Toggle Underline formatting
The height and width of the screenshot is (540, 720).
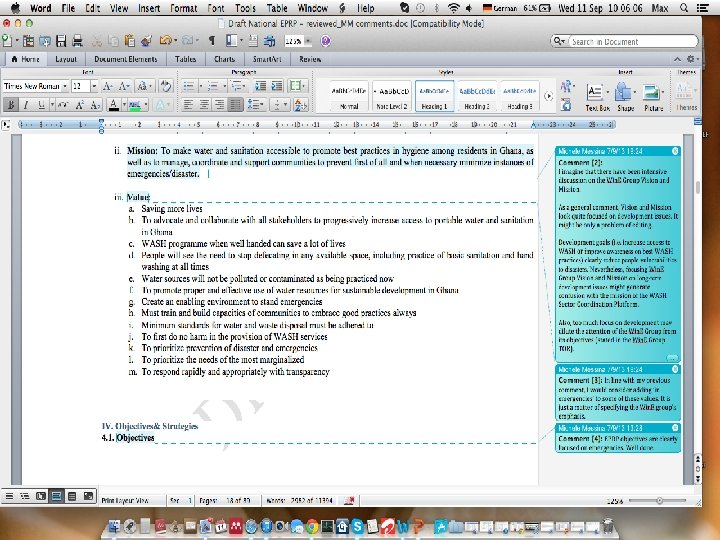click(x=41, y=105)
